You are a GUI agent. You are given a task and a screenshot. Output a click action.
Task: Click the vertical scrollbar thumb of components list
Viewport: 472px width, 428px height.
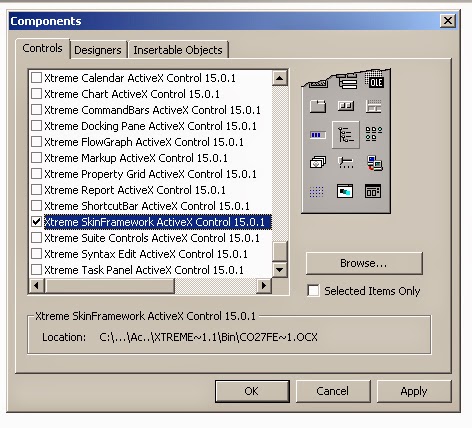[280, 251]
